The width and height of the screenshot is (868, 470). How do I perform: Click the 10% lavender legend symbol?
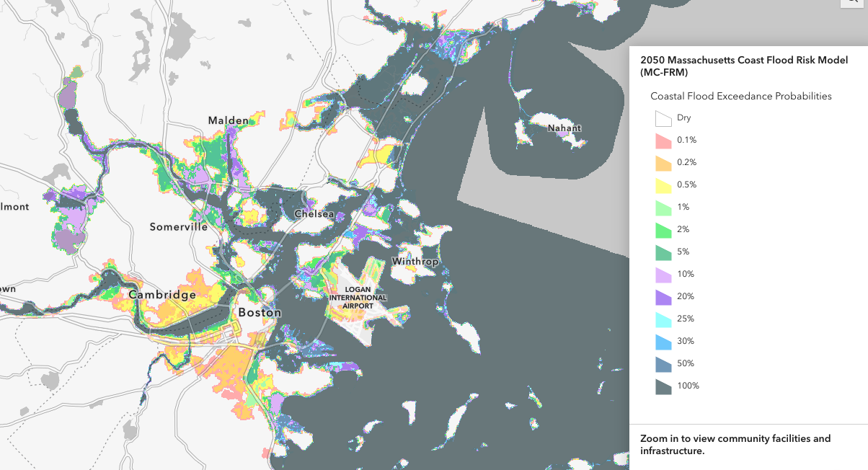pos(662,274)
